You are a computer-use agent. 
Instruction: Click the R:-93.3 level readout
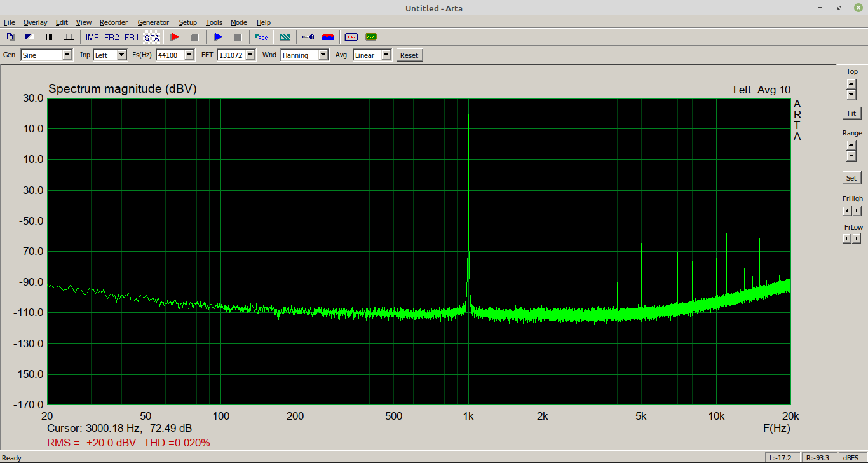(818, 458)
